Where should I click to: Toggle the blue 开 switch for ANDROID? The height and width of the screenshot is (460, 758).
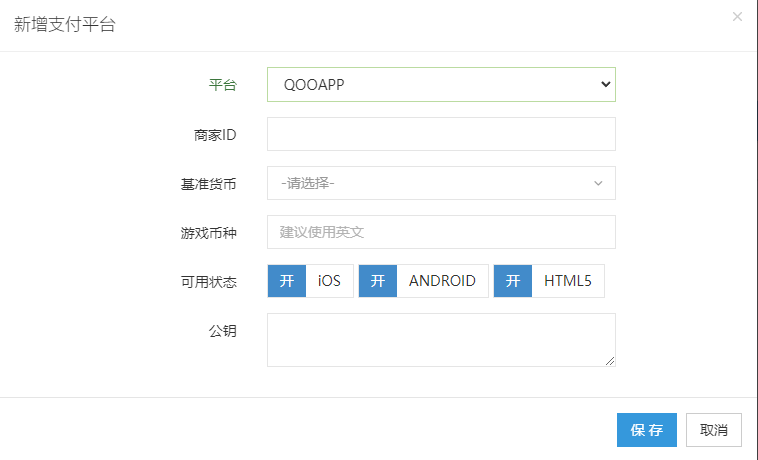click(377, 281)
